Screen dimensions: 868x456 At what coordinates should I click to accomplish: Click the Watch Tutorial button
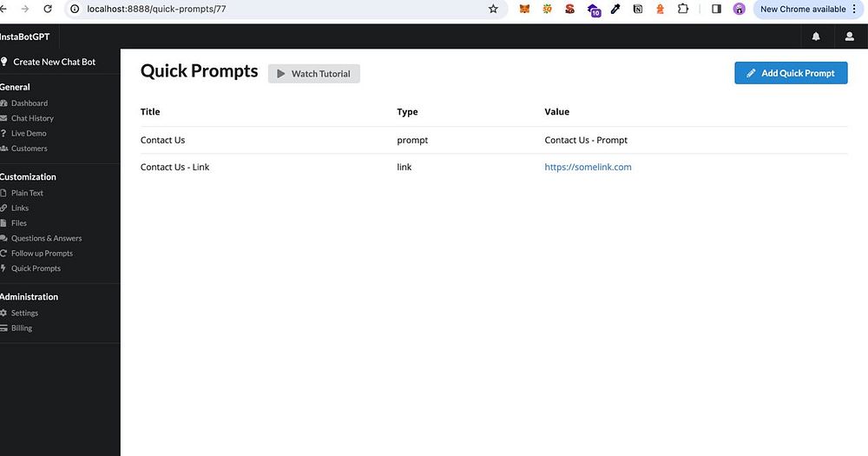(314, 74)
